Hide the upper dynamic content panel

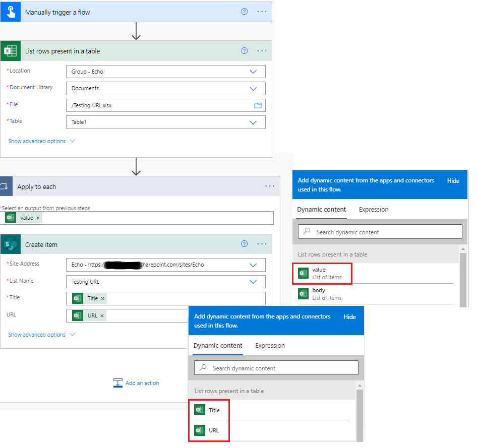(x=453, y=181)
